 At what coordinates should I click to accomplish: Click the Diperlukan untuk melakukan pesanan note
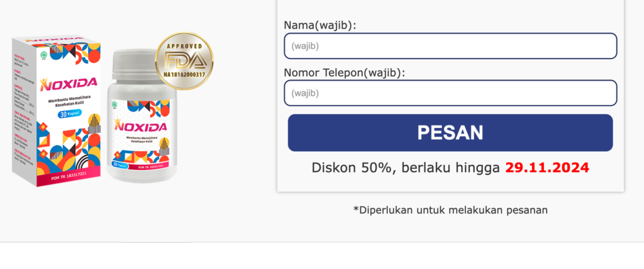450,210
